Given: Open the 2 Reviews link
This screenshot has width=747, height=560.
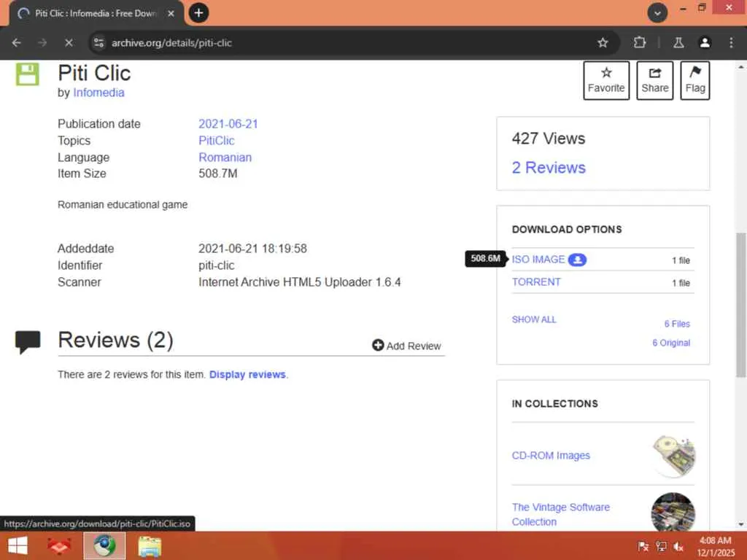Looking at the screenshot, I should click(x=549, y=168).
